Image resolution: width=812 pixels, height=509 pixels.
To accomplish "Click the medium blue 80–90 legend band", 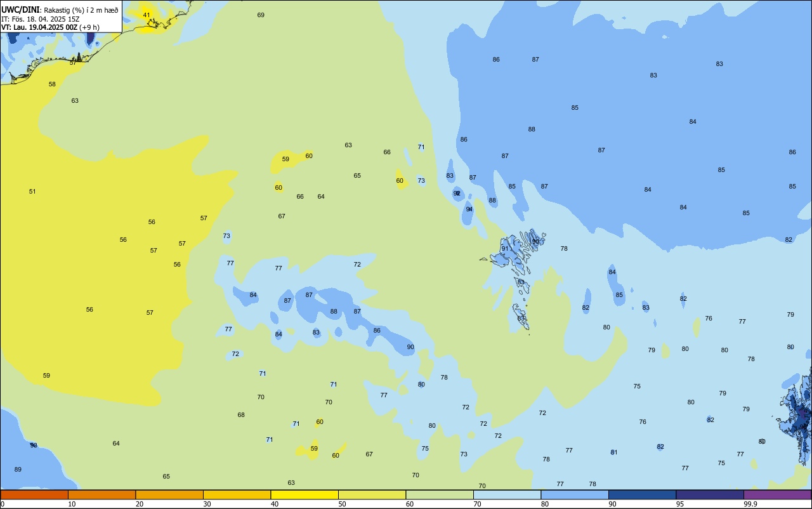I will (x=575, y=494).
